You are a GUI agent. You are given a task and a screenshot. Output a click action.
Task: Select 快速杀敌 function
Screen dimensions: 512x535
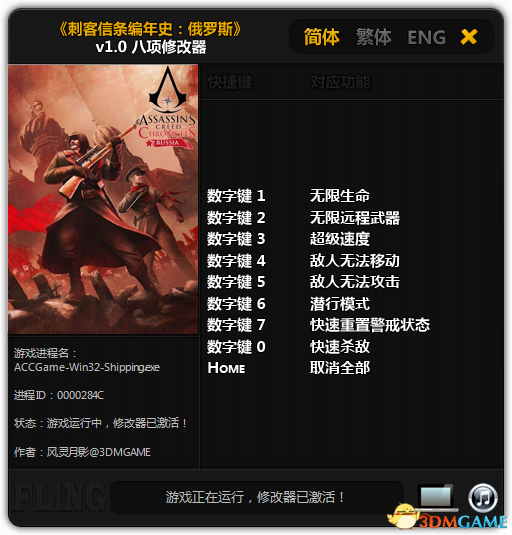(x=339, y=347)
